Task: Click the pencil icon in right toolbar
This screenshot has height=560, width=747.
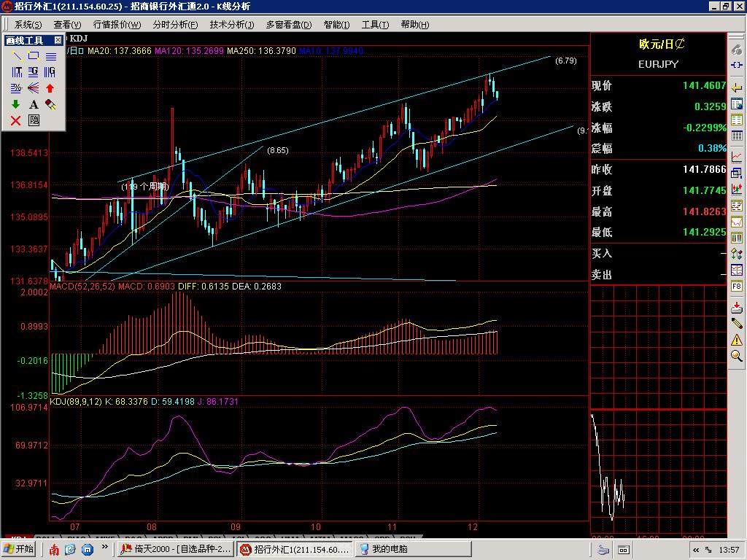Action: point(737,324)
